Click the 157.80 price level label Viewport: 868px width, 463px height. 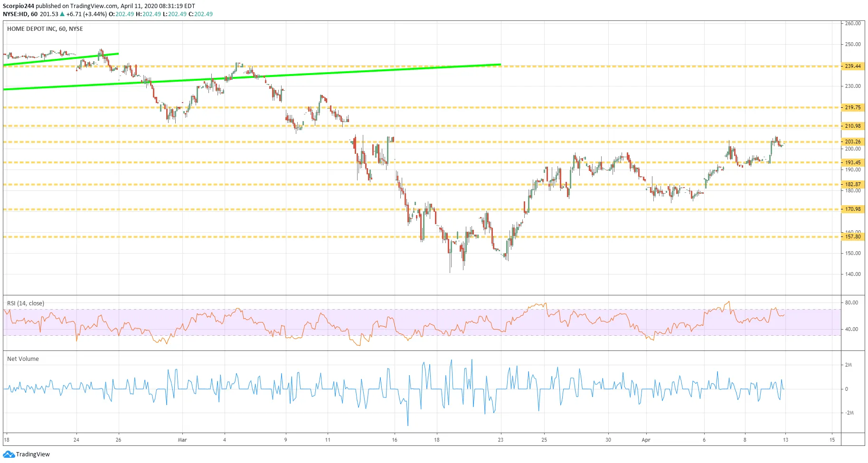[x=853, y=236]
